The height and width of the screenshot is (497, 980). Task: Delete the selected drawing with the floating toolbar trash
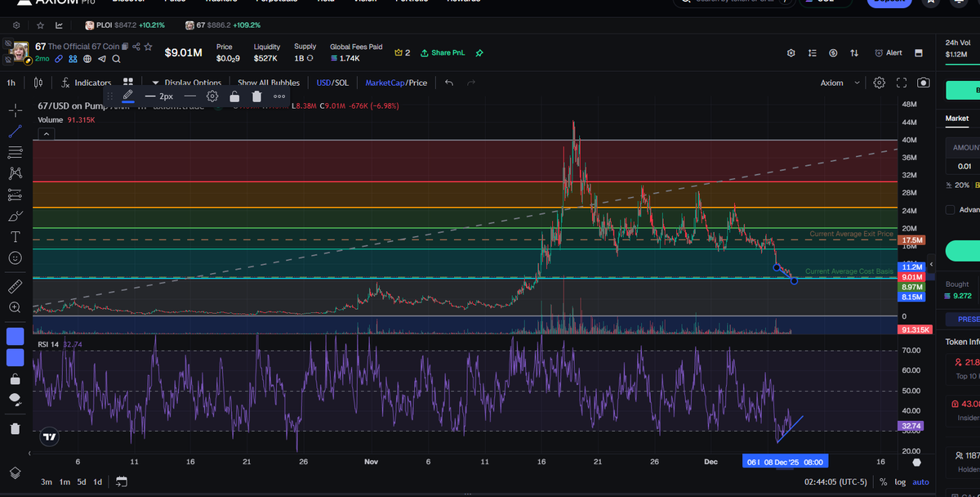(x=256, y=96)
